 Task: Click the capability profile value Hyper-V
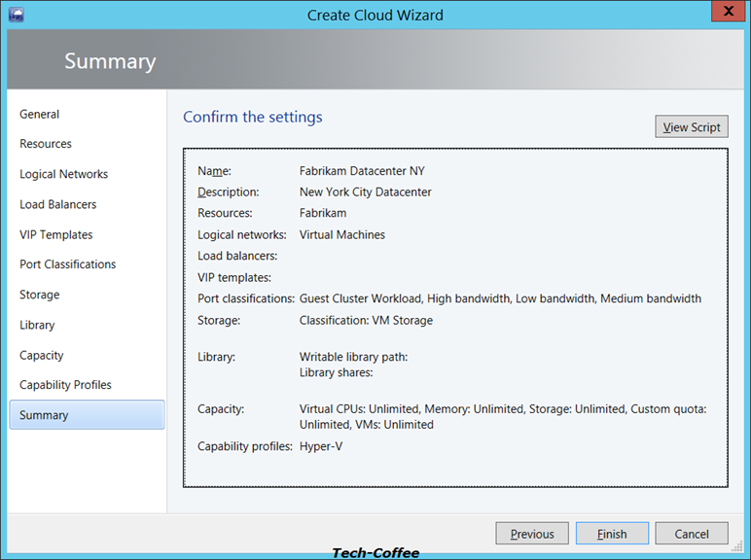(x=321, y=446)
